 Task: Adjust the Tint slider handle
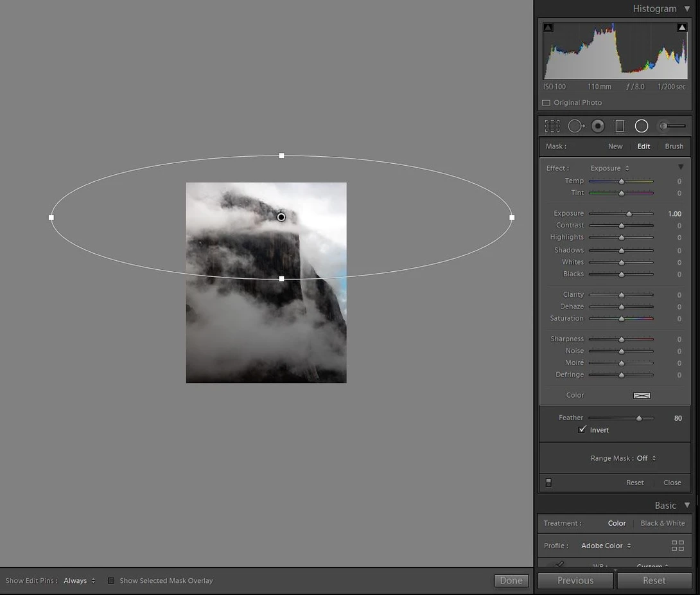pos(622,193)
